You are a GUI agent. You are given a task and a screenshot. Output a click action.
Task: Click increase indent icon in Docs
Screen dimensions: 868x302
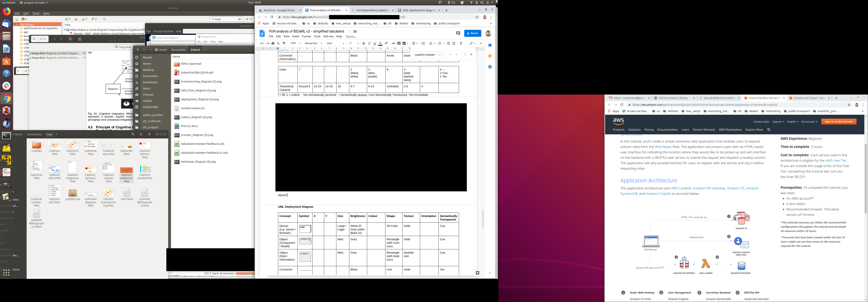tap(454, 43)
